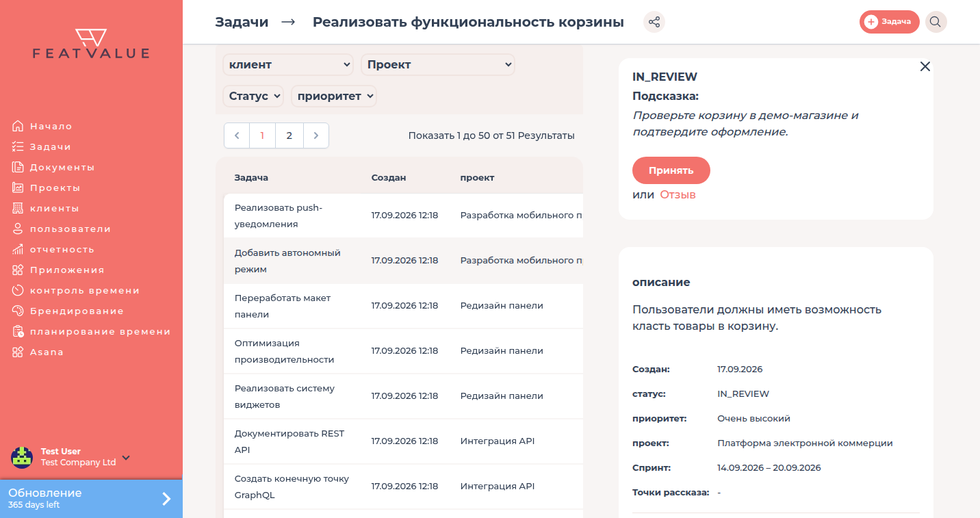Click the document icon beside Документы

click(18, 167)
